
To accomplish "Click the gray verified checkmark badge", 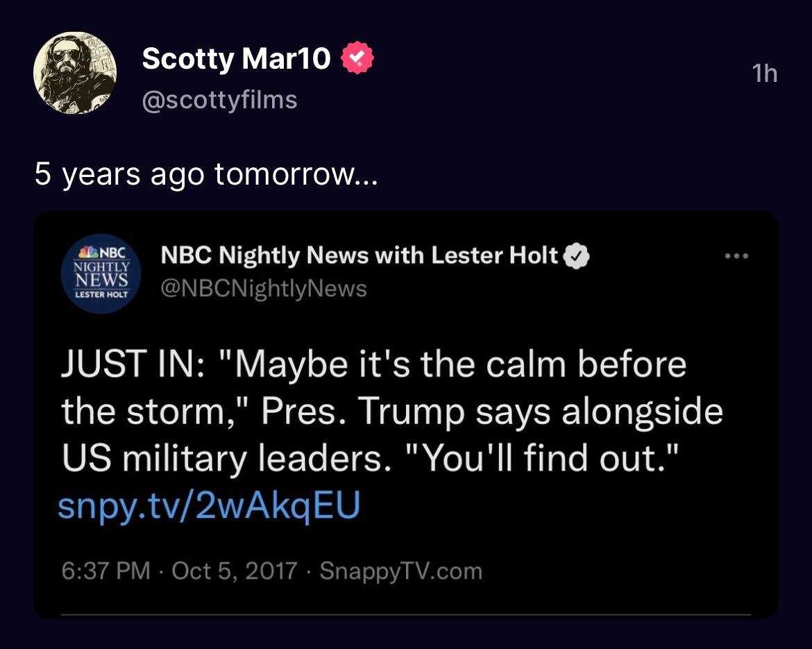I will pyautogui.click(x=576, y=256).
